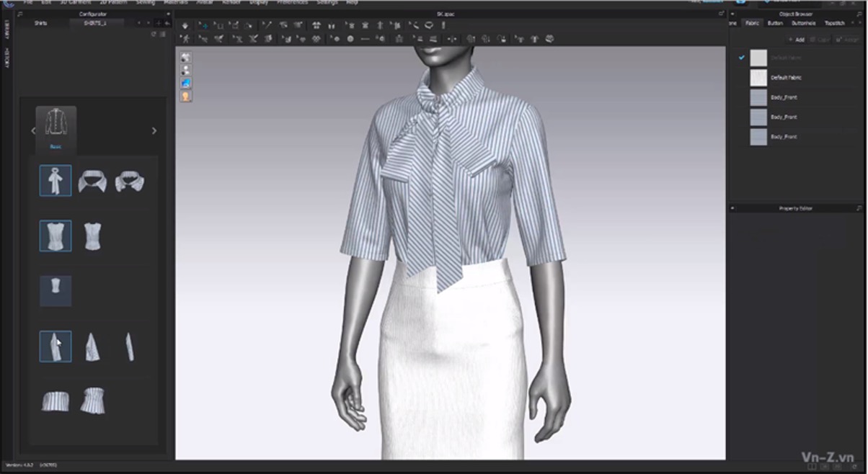Viewport: 868px width, 474px height.
Task: Open the Topstitch tab in Object Browser
Action: (x=835, y=23)
